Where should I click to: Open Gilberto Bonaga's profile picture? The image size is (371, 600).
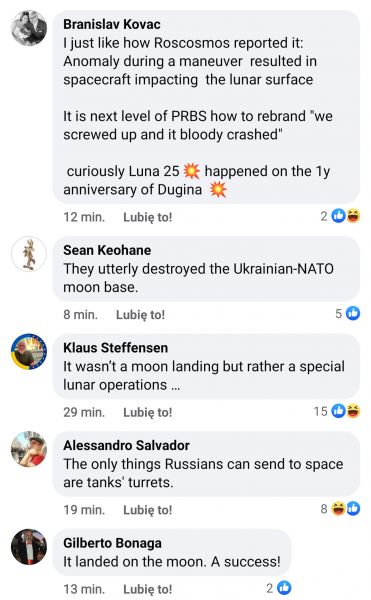point(29,546)
